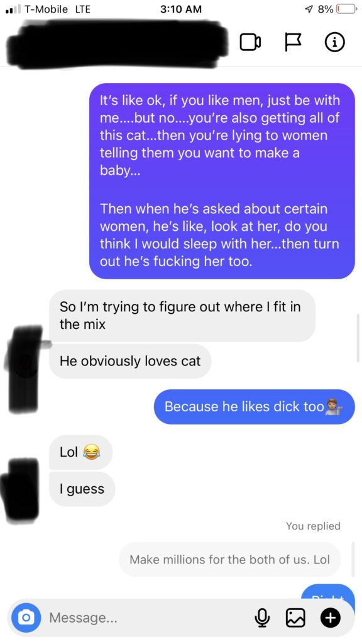Screen dimensions: 362x644
Task: Tap the 'You replied' label
Action: (313, 526)
